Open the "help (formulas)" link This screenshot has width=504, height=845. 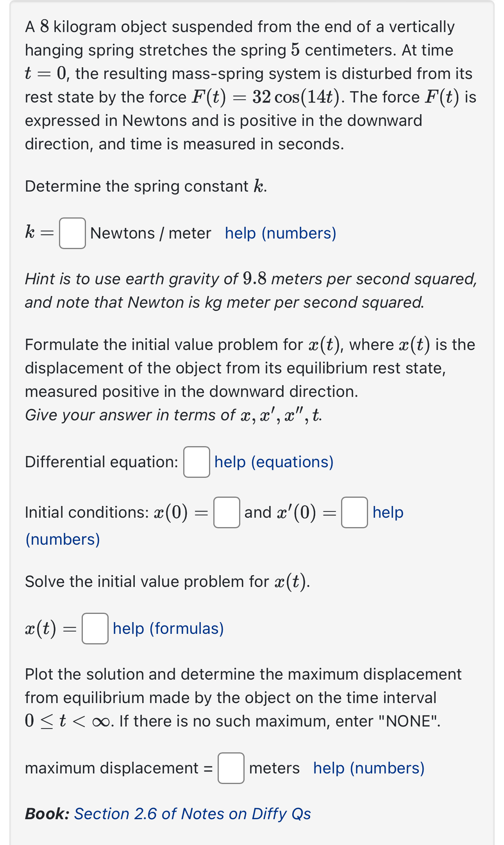click(167, 628)
